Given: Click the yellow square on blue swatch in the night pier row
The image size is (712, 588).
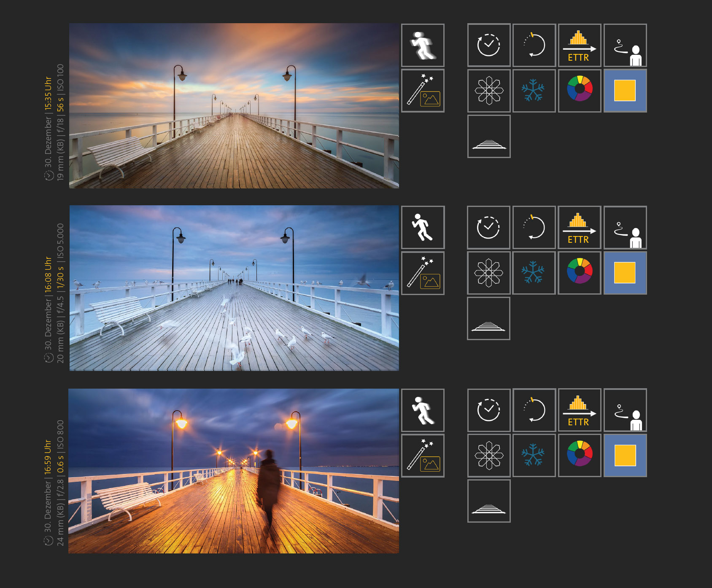Looking at the screenshot, I should click(x=625, y=455).
